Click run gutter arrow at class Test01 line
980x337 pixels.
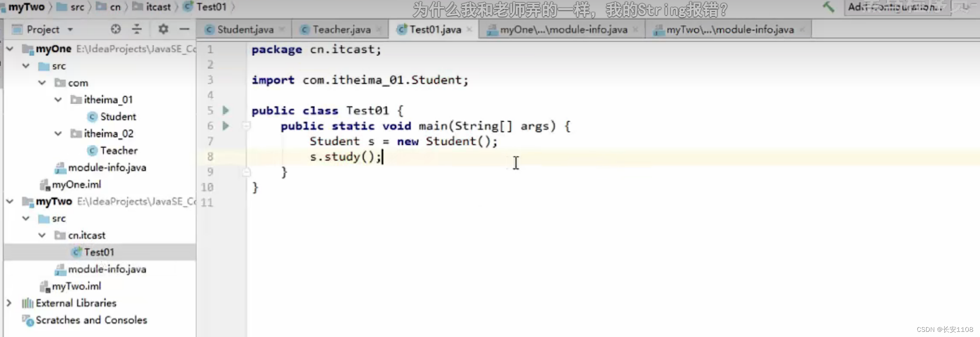click(x=226, y=110)
